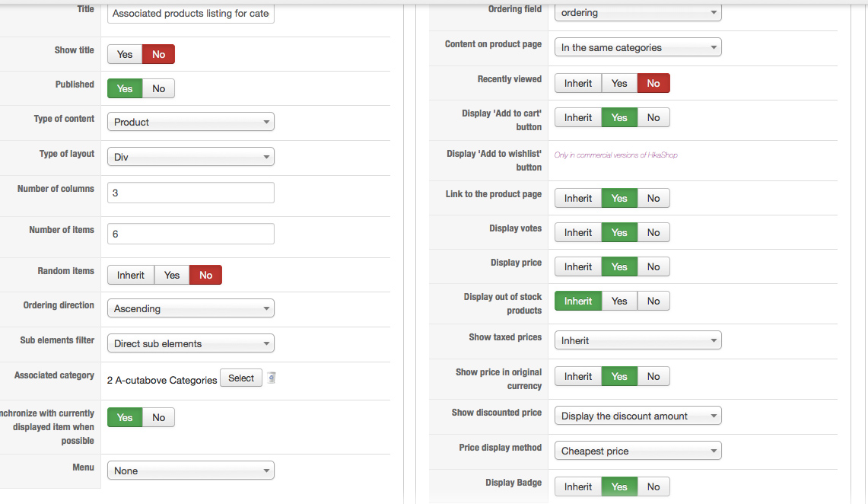The height and width of the screenshot is (504, 868).
Task: Select Yes for Display out of stock products
Action: [619, 301]
